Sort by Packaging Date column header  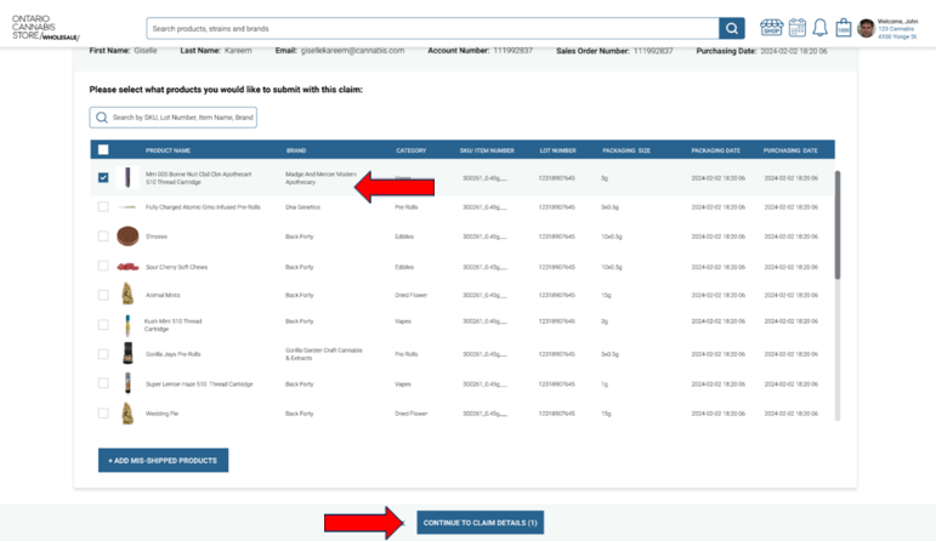click(715, 150)
